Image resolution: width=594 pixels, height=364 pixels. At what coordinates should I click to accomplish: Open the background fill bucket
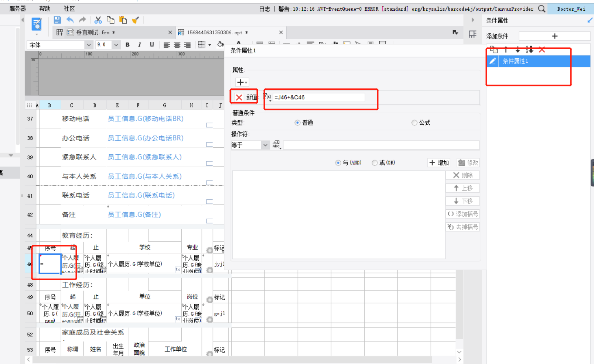pyautogui.click(x=220, y=44)
